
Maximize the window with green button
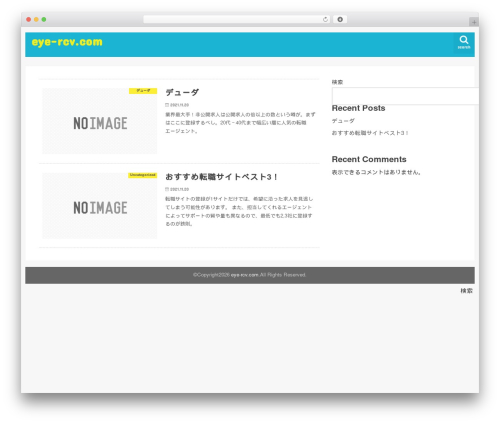point(44,20)
